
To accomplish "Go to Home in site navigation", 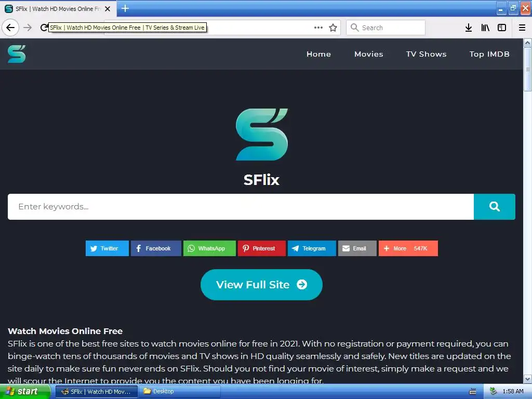I will pyautogui.click(x=318, y=54).
